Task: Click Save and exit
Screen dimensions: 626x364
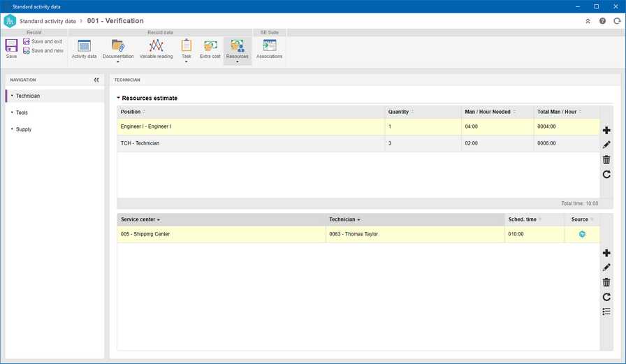Action: coord(43,41)
